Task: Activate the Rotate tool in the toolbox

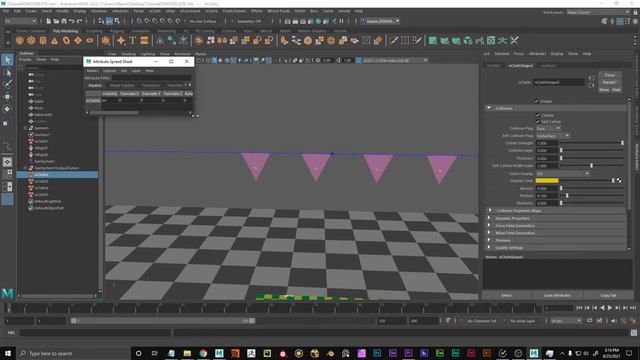Action: 7,109
